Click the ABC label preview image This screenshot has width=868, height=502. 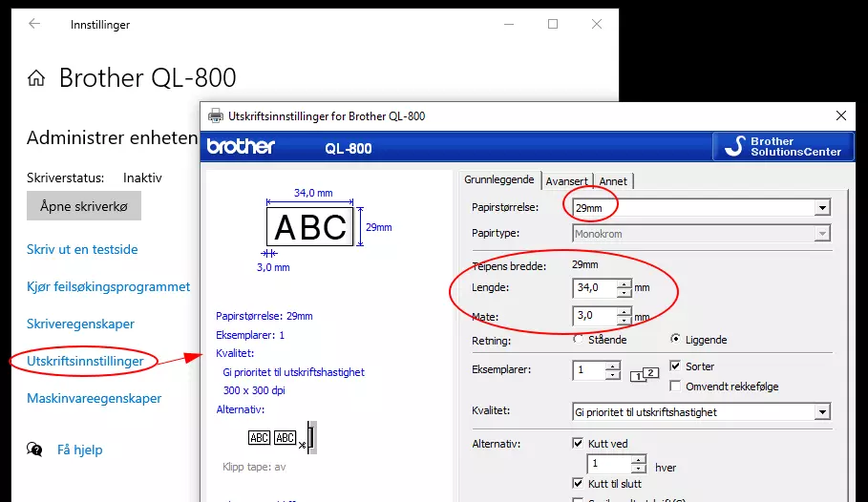(x=310, y=227)
